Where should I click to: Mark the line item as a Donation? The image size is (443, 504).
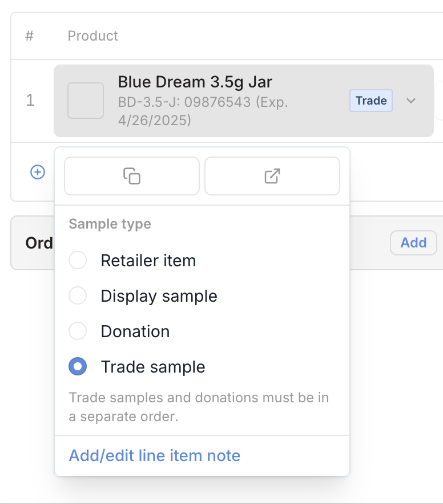tap(78, 331)
